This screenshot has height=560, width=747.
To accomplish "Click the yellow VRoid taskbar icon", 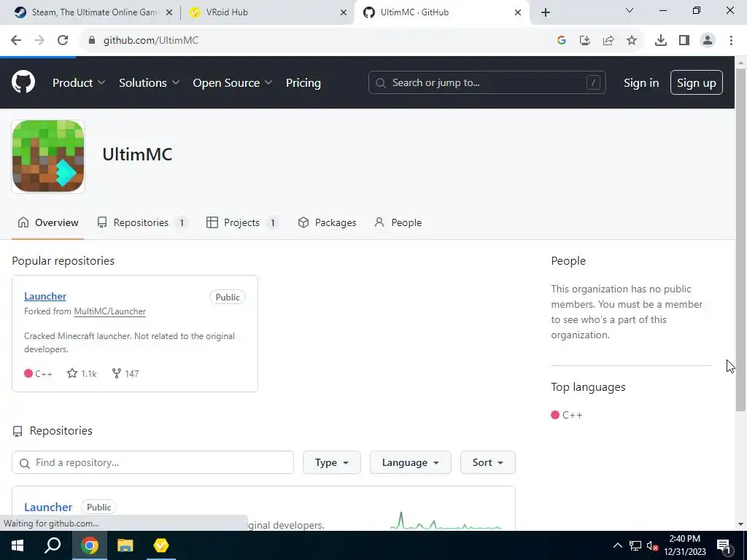I will 161,545.
